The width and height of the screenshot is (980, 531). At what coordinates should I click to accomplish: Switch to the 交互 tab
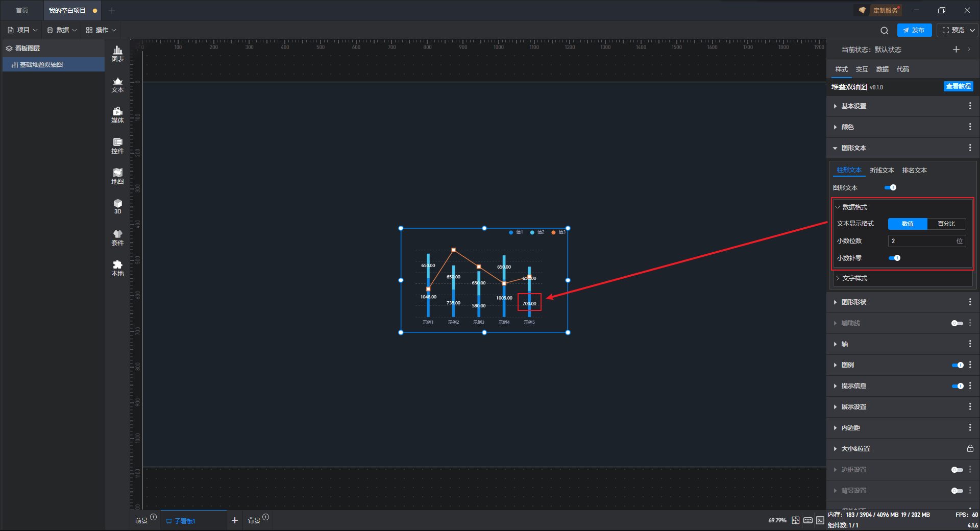(862, 69)
